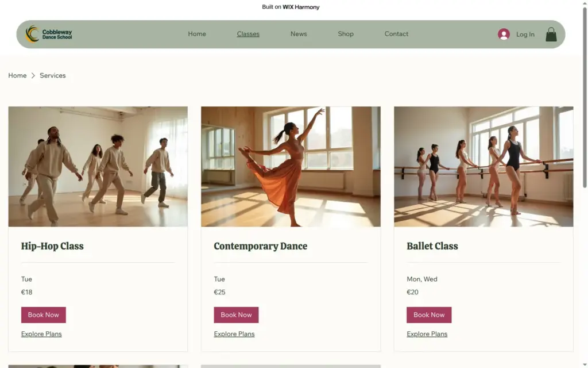Click the Log In link
Screen dimensions: 588x368
click(525, 34)
